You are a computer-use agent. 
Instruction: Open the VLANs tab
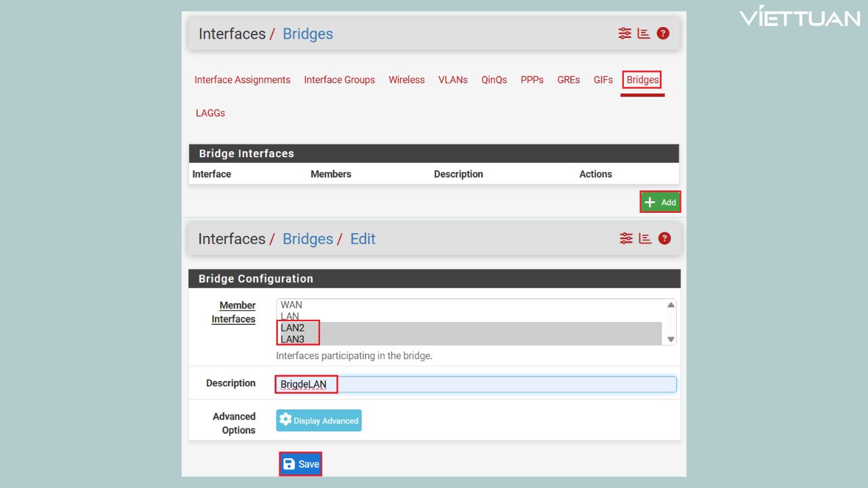click(x=452, y=80)
